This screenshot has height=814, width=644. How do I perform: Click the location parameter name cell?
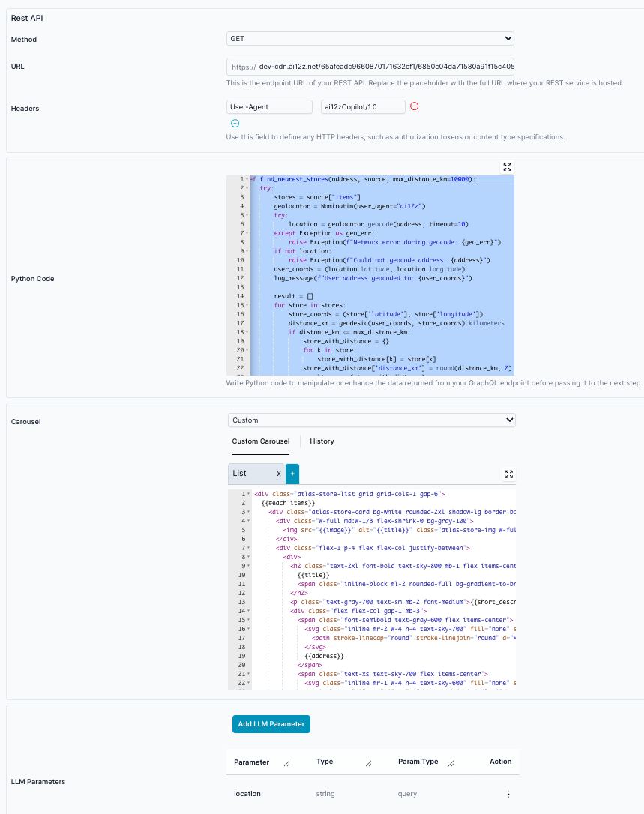tap(247, 794)
